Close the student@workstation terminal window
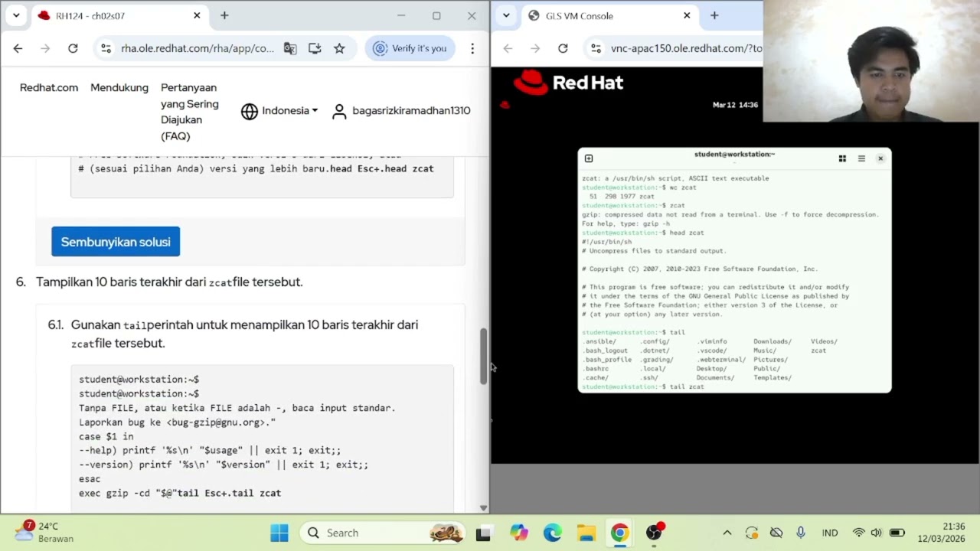 point(880,158)
